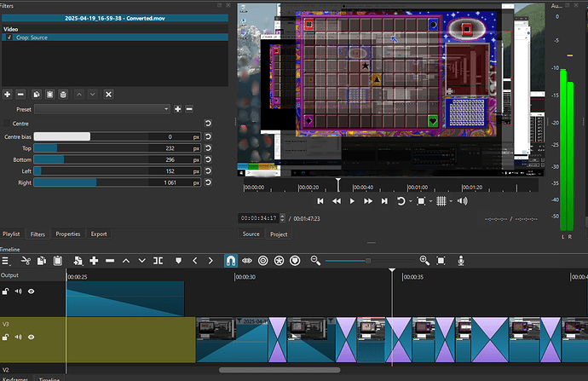Switch to the Properties tab
This screenshot has height=381, width=588.
click(x=68, y=234)
